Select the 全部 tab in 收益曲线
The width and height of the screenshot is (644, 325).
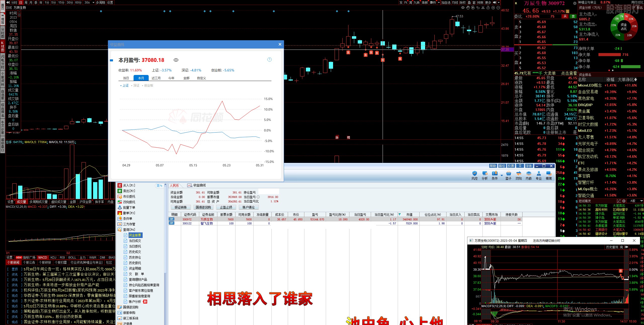186,78
